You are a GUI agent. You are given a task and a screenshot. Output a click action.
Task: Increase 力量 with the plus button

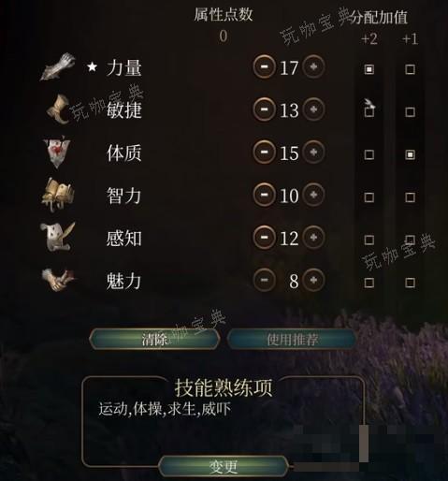pos(313,66)
